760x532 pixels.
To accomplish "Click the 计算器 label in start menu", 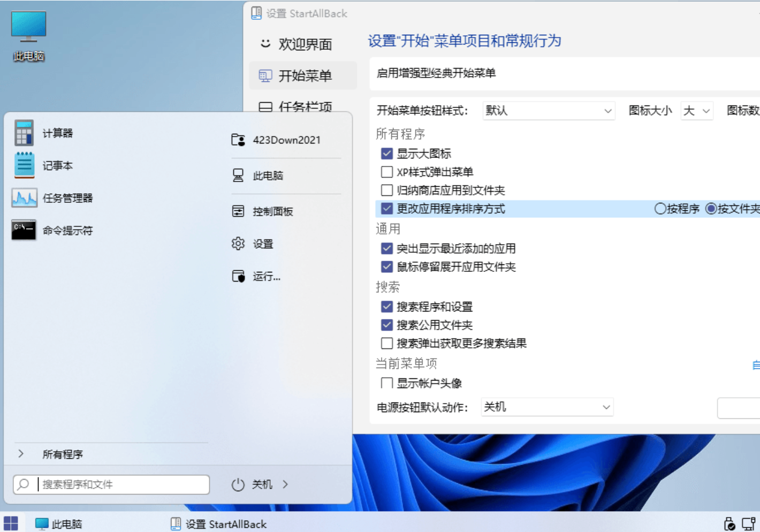I will [58, 133].
